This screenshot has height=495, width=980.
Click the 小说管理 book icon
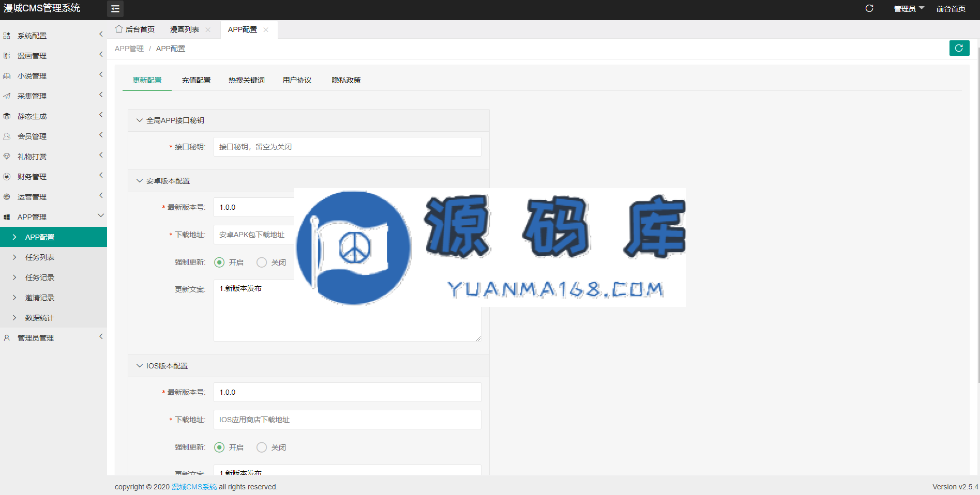[7, 76]
